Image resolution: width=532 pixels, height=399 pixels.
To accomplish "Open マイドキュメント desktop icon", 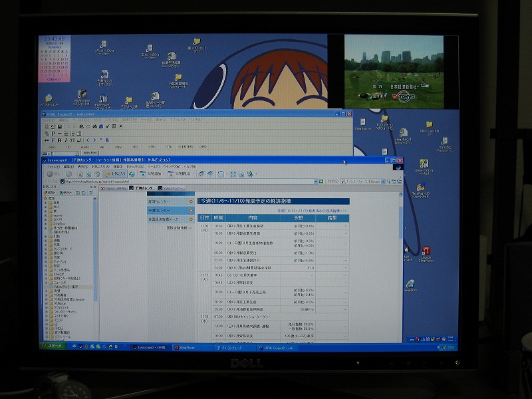I will (x=49, y=100).
